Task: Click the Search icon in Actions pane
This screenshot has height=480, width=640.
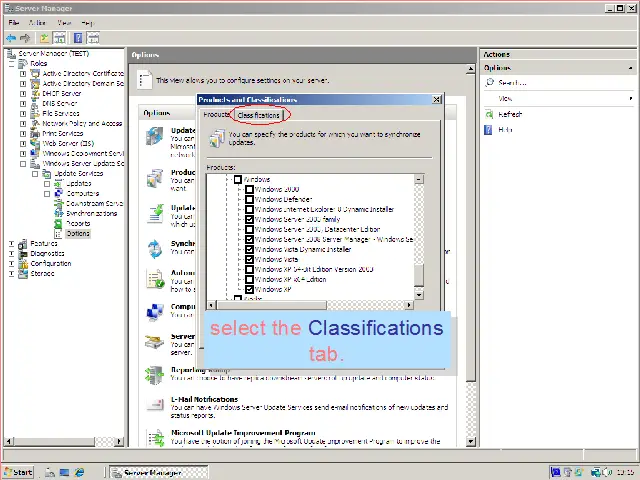Action: (489, 82)
